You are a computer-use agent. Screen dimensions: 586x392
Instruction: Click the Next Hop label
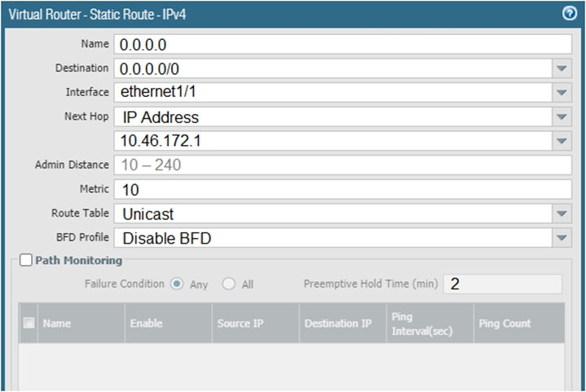coord(86,117)
